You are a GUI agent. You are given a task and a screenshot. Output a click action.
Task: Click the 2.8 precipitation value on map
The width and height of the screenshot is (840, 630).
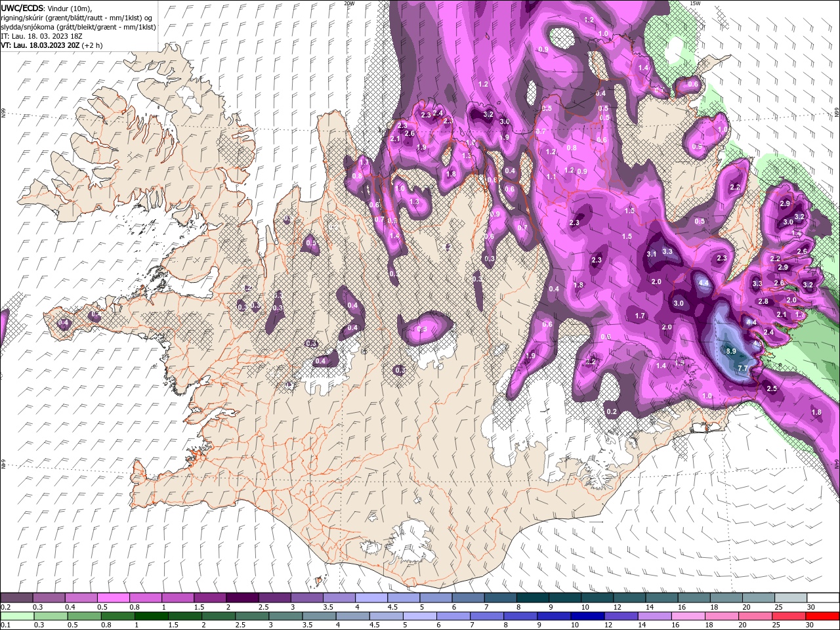coord(763,301)
